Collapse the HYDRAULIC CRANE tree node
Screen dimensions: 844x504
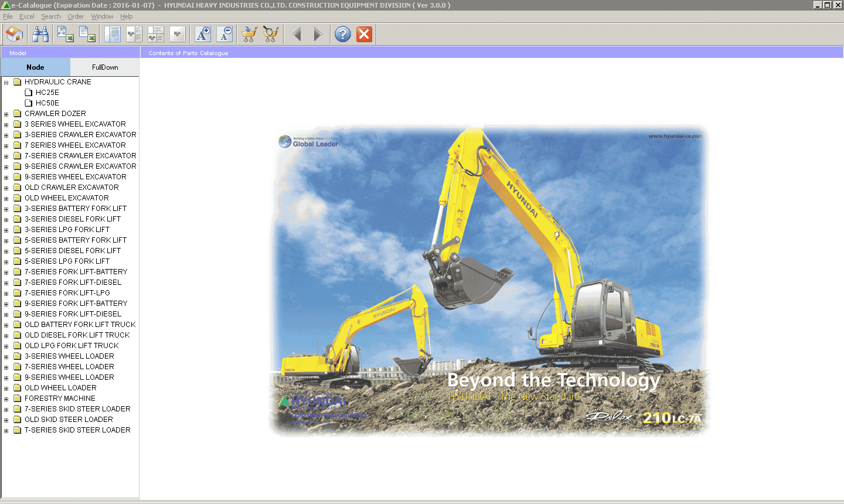point(5,81)
